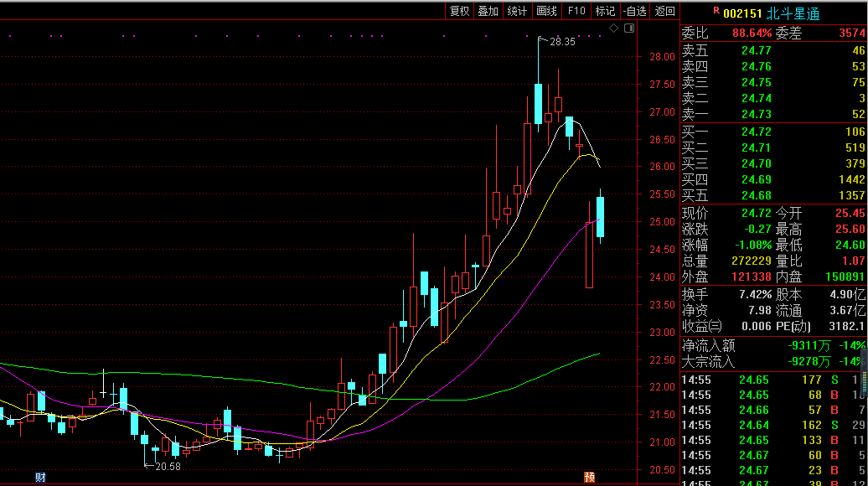This screenshot has height=486, width=868.
Task: Click the orange 预 forecast marker icon
Action: click(x=589, y=478)
